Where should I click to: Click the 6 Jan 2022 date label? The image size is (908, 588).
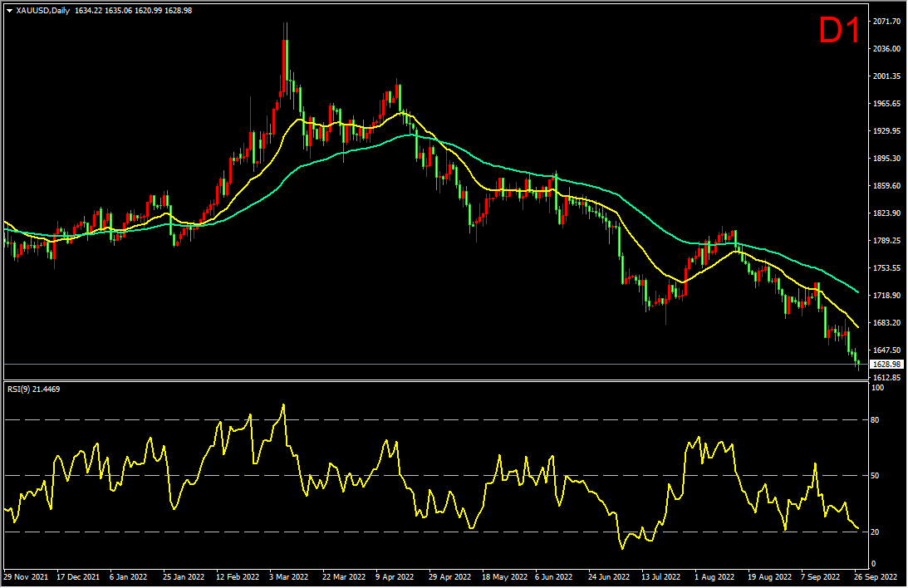pyautogui.click(x=129, y=577)
